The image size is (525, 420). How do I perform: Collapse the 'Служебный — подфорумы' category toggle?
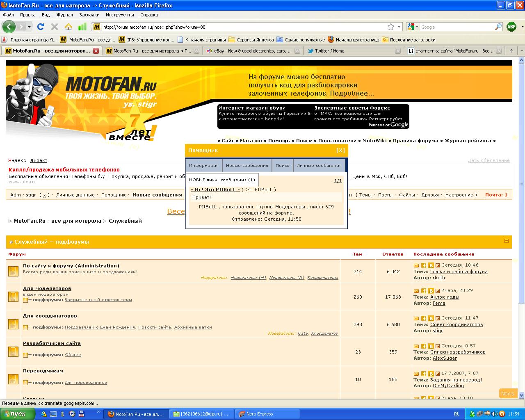pyautogui.click(x=506, y=241)
